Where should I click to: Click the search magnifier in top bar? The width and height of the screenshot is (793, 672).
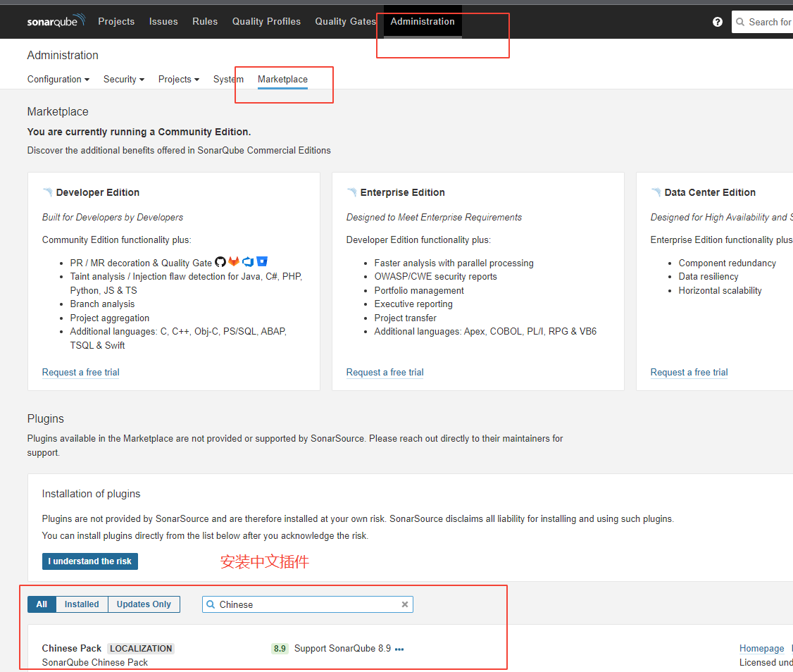pos(740,22)
